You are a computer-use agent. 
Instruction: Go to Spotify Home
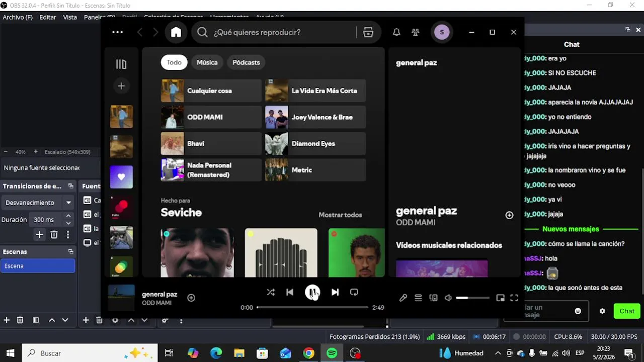coord(176,32)
